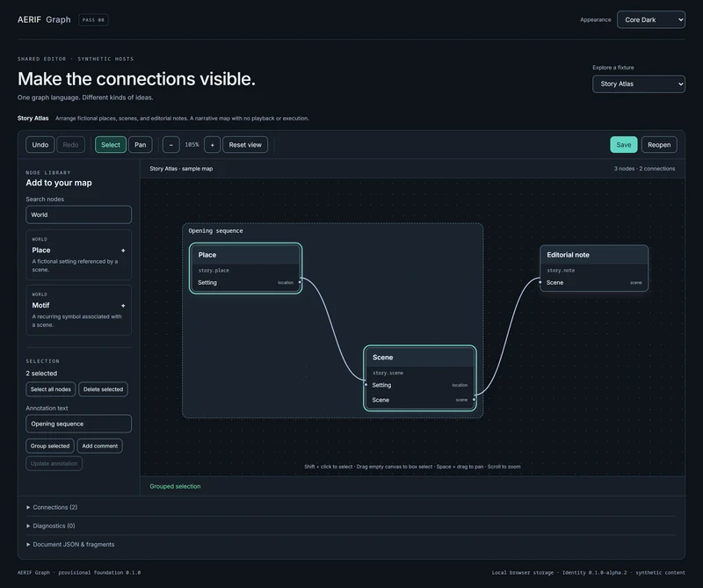The image size is (703, 588).
Task: Click the Update annotation button
Action: click(54, 463)
